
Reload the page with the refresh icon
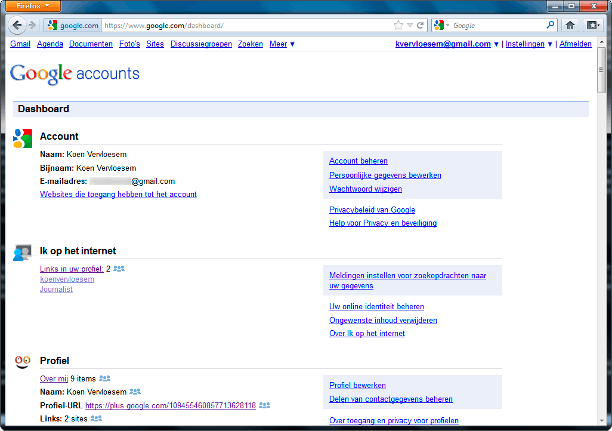420,25
